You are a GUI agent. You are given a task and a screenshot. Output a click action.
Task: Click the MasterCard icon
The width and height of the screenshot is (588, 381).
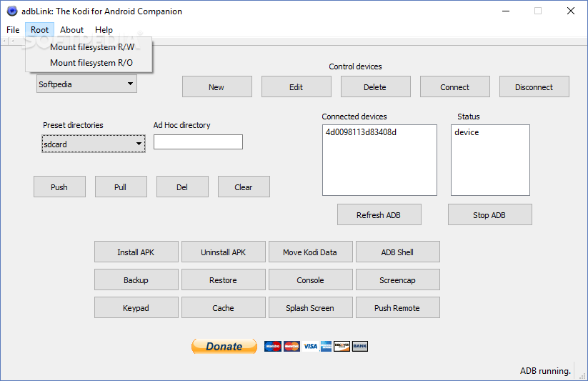[291, 346]
